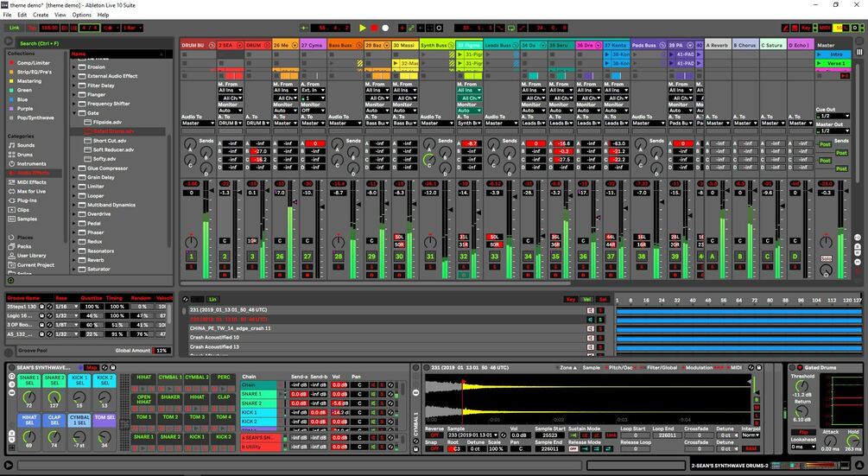
Task: Expand the Erosion folder
Action: [74, 67]
